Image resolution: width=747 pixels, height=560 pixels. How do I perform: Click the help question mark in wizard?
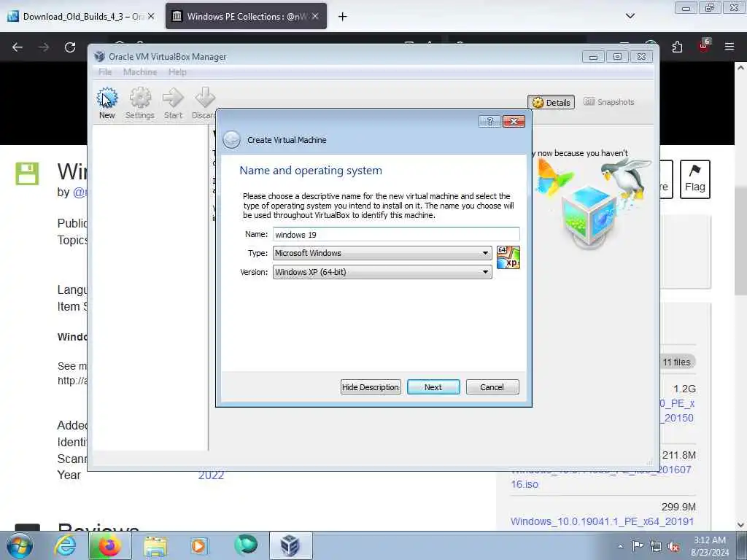tap(489, 122)
